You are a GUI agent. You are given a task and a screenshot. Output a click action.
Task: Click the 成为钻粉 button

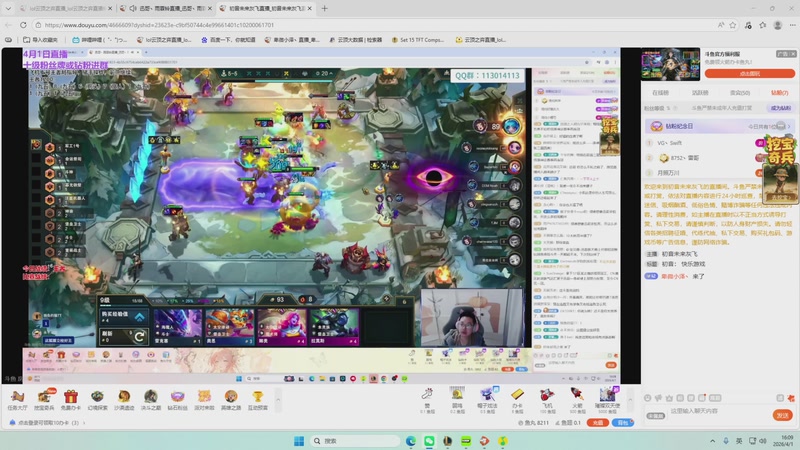(781, 108)
